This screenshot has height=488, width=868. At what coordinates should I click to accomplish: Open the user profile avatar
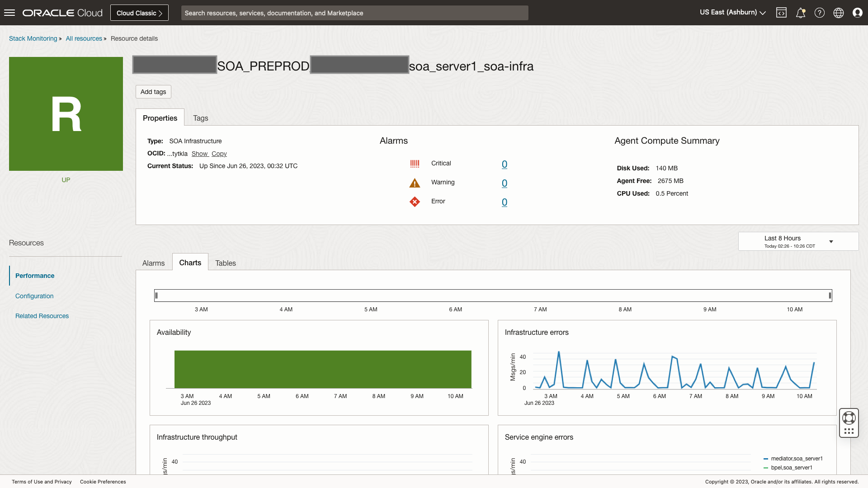coord(858,13)
